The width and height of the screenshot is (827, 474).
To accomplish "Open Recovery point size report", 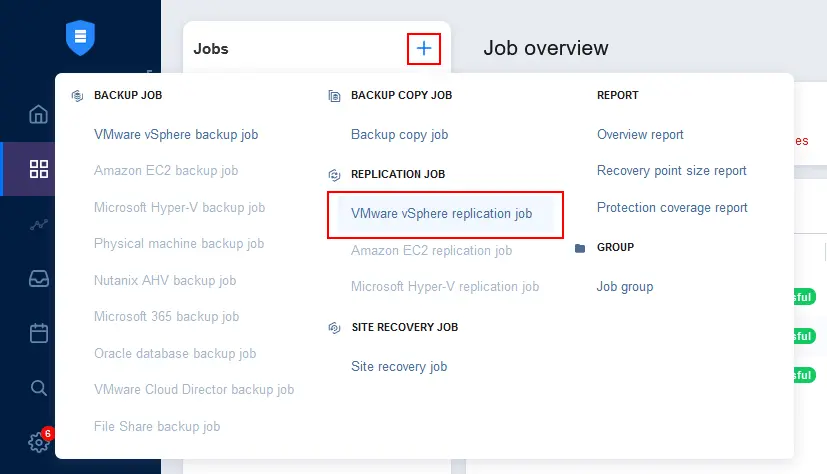I will [x=672, y=170].
